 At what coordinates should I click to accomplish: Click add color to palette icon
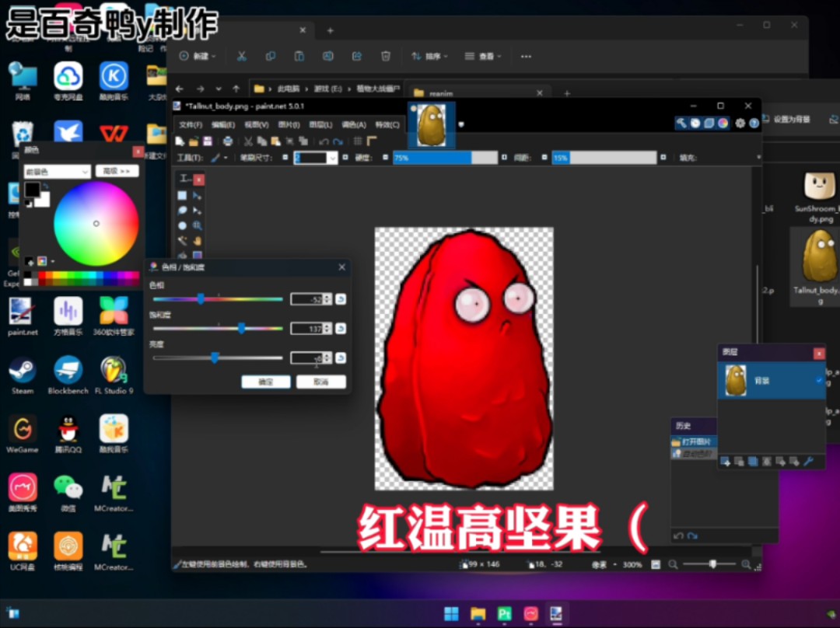tap(30, 261)
